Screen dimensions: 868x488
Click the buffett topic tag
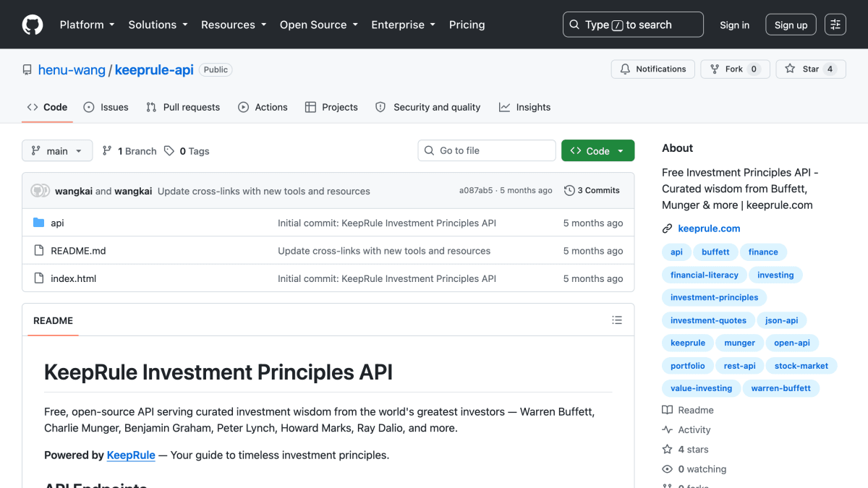[x=715, y=252]
